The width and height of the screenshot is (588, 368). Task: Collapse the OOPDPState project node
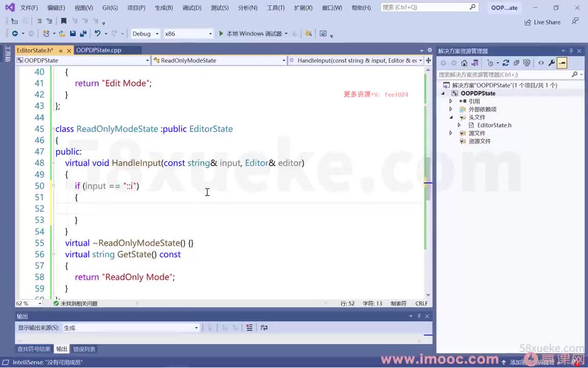pos(443,94)
